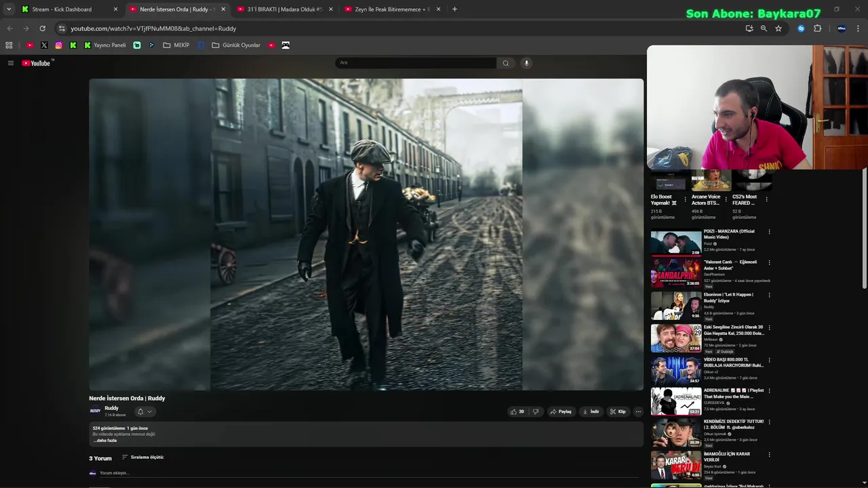Switch to 31'İ BIRAKTI Madara Olduk tab
868x488 pixels.
283,9
